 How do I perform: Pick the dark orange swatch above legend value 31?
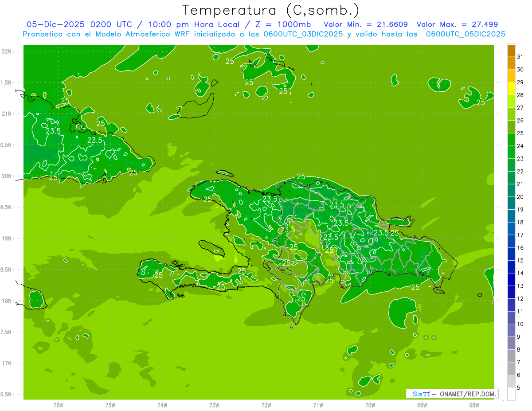511,51
